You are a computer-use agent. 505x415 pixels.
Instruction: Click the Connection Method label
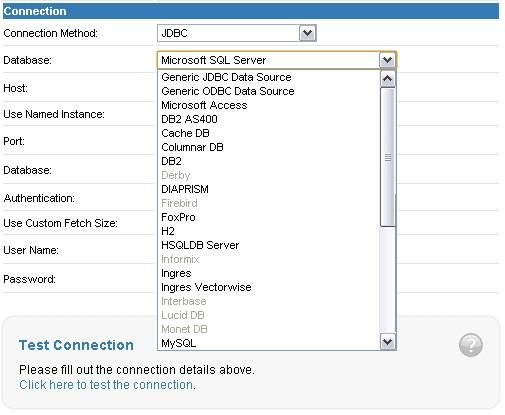point(50,33)
